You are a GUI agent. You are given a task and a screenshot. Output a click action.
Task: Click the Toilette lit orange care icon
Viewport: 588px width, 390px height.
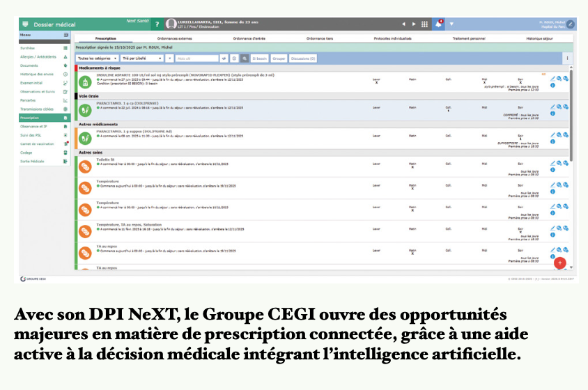(x=86, y=166)
